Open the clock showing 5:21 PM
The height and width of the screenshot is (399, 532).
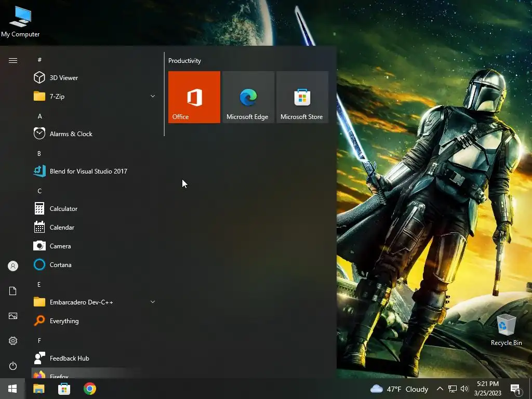tap(487, 389)
